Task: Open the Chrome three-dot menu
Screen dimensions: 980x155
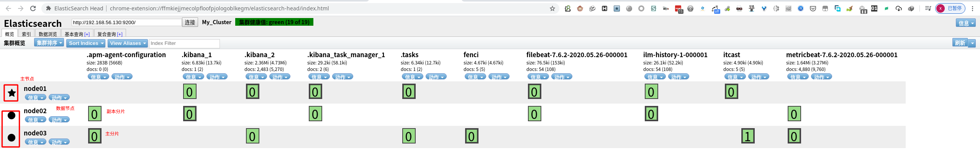Action: coord(972,8)
